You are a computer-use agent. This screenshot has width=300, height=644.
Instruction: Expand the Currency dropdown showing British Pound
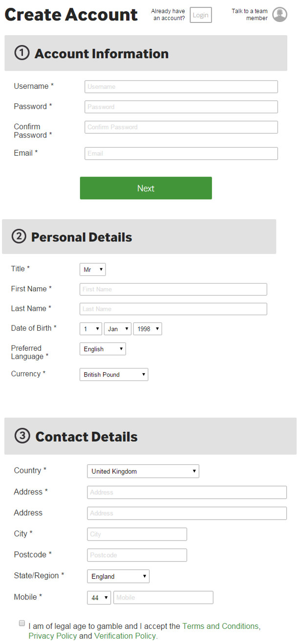pyautogui.click(x=114, y=374)
